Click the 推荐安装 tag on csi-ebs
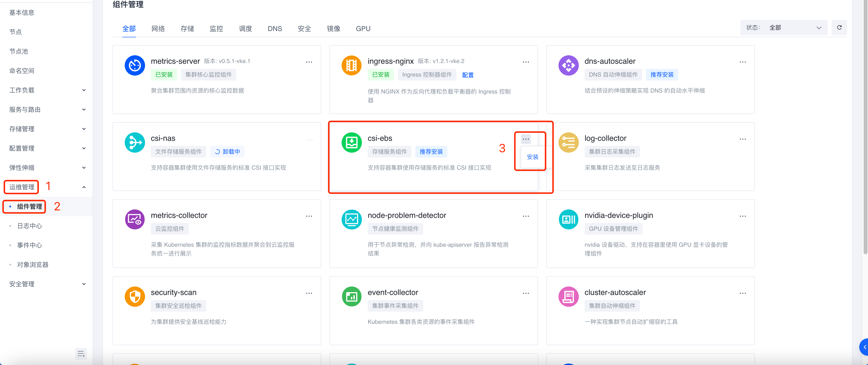 click(x=431, y=152)
